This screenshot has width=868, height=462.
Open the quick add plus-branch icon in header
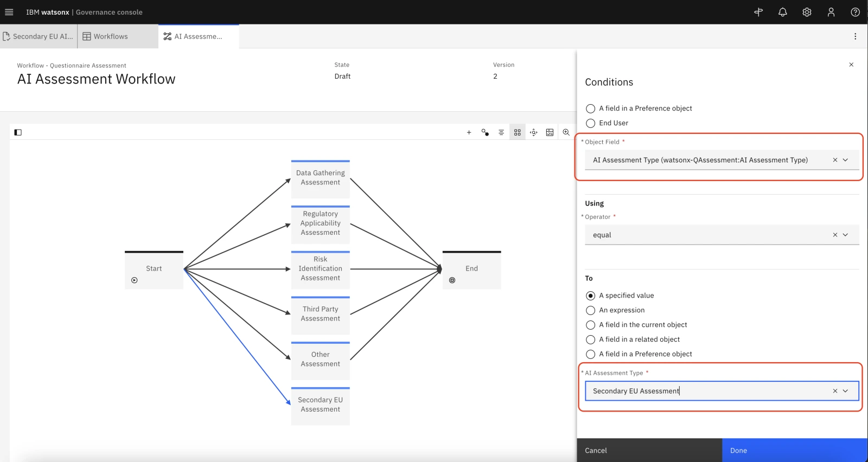pyautogui.click(x=758, y=12)
